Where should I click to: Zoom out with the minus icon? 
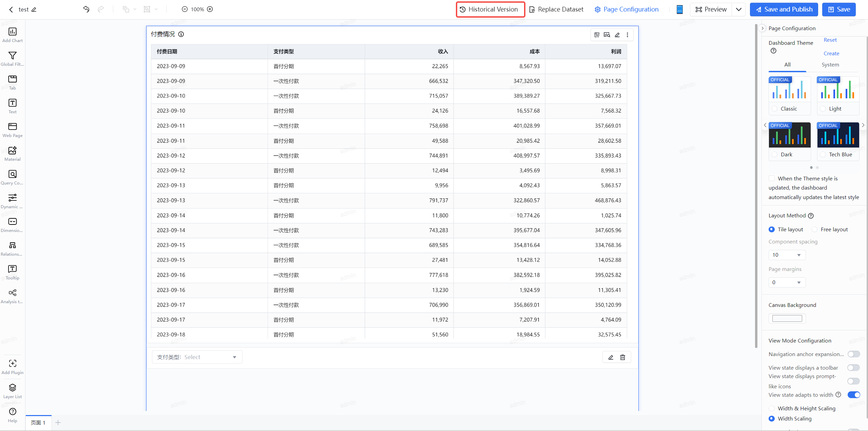point(185,9)
